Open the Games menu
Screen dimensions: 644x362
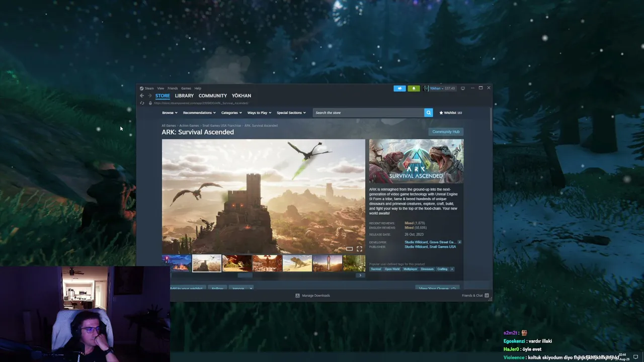(186, 88)
